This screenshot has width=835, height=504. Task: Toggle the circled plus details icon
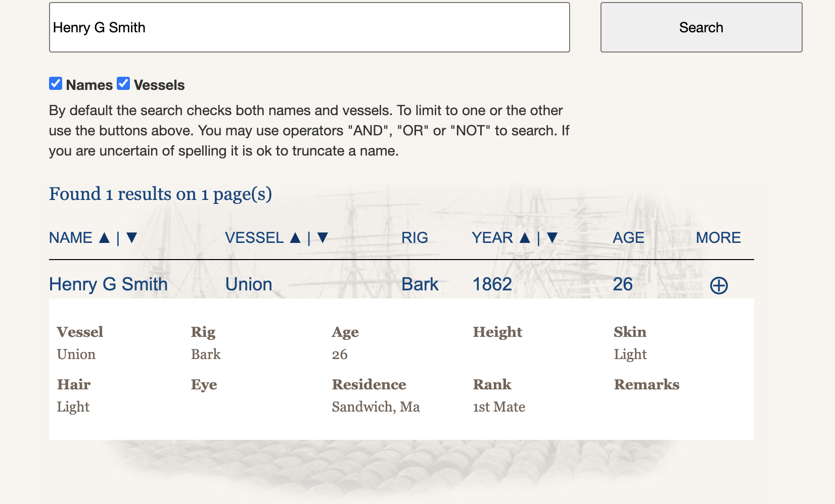(x=719, y=285)
